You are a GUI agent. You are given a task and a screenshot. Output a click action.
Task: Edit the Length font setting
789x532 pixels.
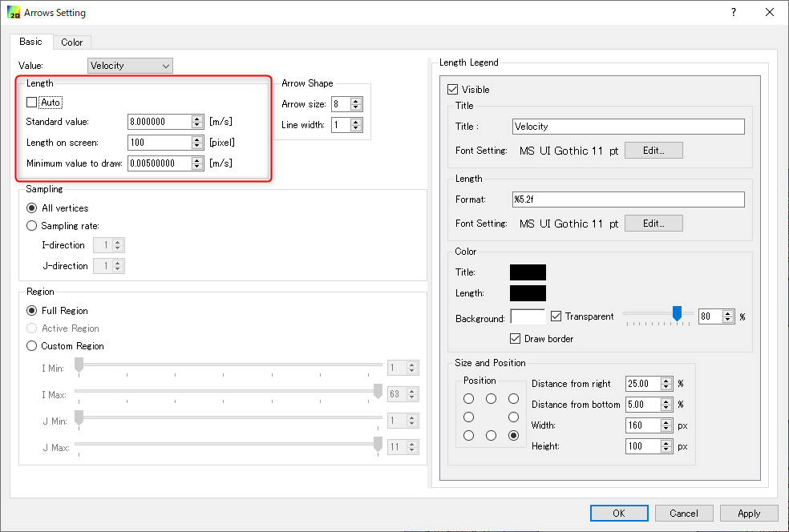[653, 224]
